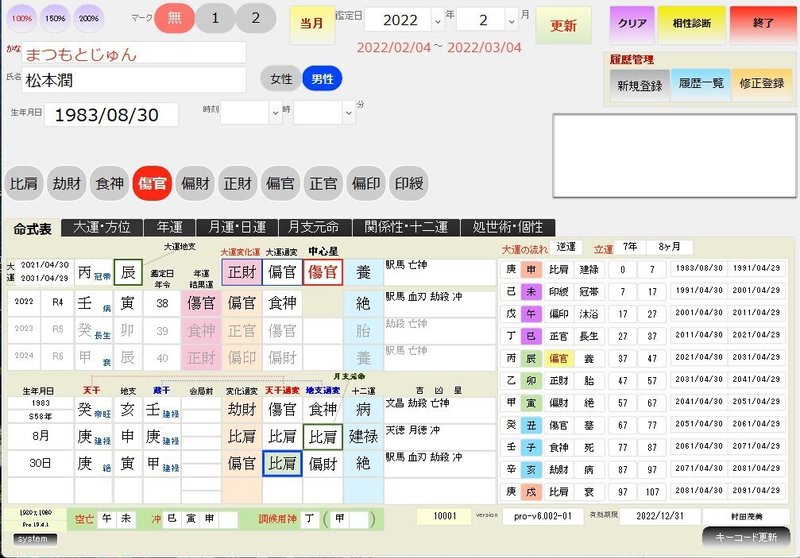Open the month dropdown showing 2
Image resolution: width=800 pixels, height=558 pixels.
pos(512,21)
